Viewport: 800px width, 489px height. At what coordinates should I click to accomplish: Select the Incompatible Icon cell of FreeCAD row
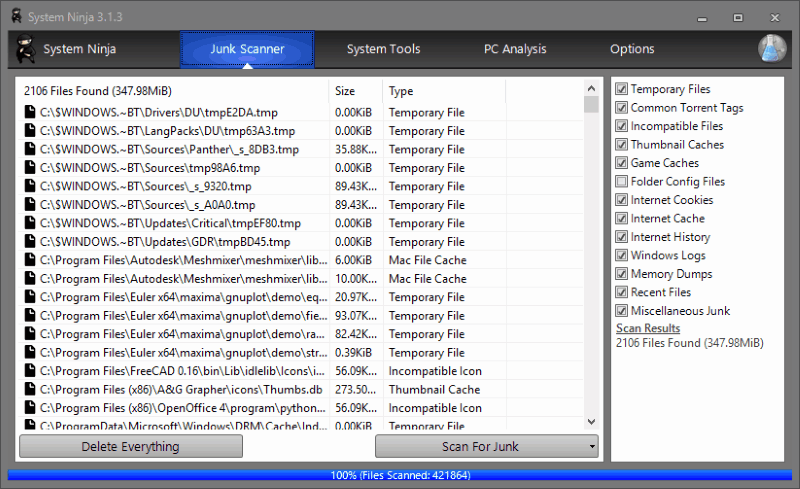pyautogui.click(x=435, y=371)
